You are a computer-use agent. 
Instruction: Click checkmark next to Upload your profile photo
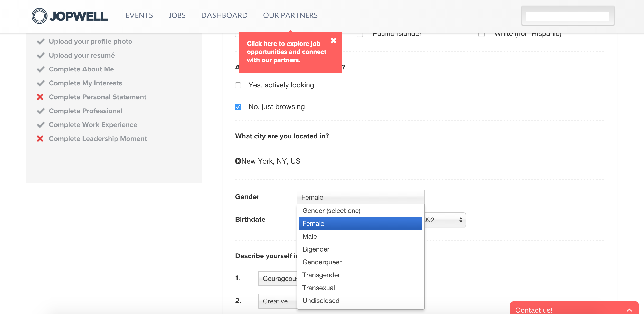(41, 41)
